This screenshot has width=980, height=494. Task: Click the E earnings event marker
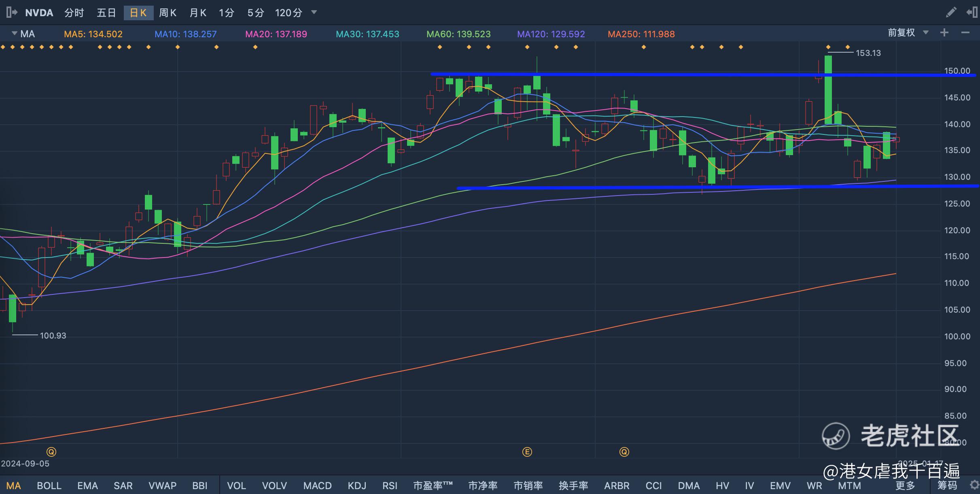[527, 452]
